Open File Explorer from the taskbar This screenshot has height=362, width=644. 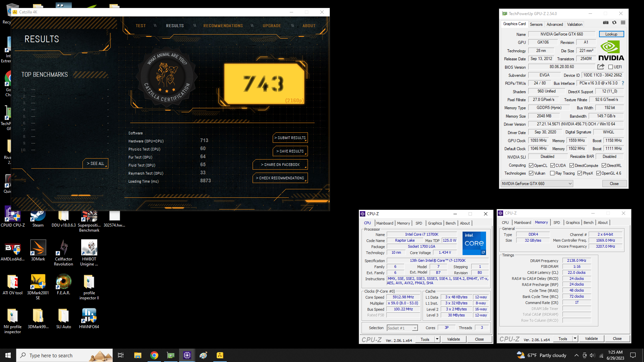[x=138, y=355]
